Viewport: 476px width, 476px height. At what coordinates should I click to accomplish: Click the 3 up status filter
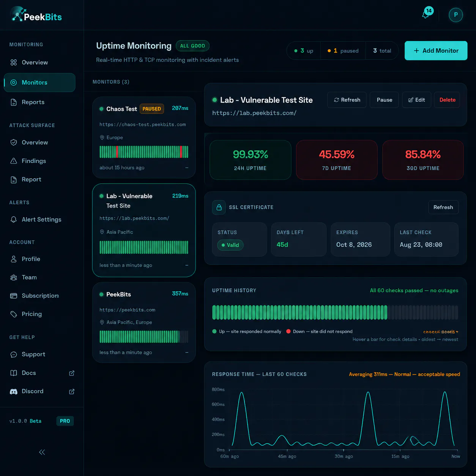click(304, 51)
